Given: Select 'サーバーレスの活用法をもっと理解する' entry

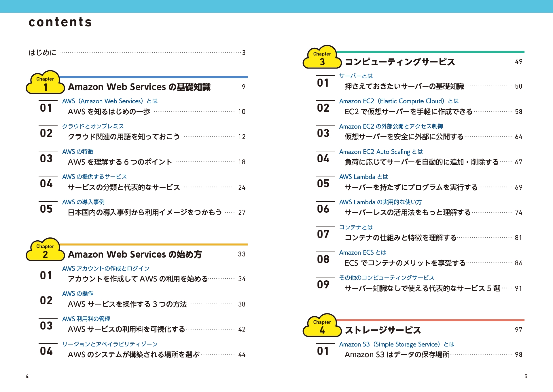Looking at the screenshot, I should 408,212.
